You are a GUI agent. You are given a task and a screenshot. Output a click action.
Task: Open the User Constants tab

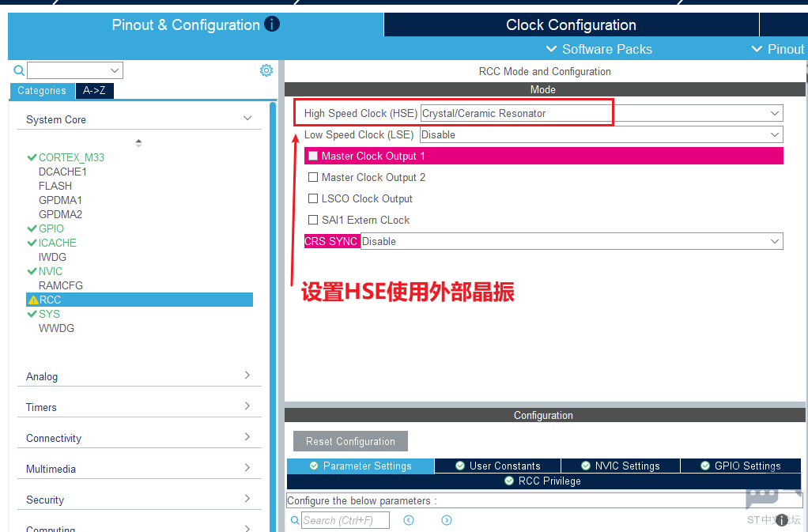pos(498,466)
